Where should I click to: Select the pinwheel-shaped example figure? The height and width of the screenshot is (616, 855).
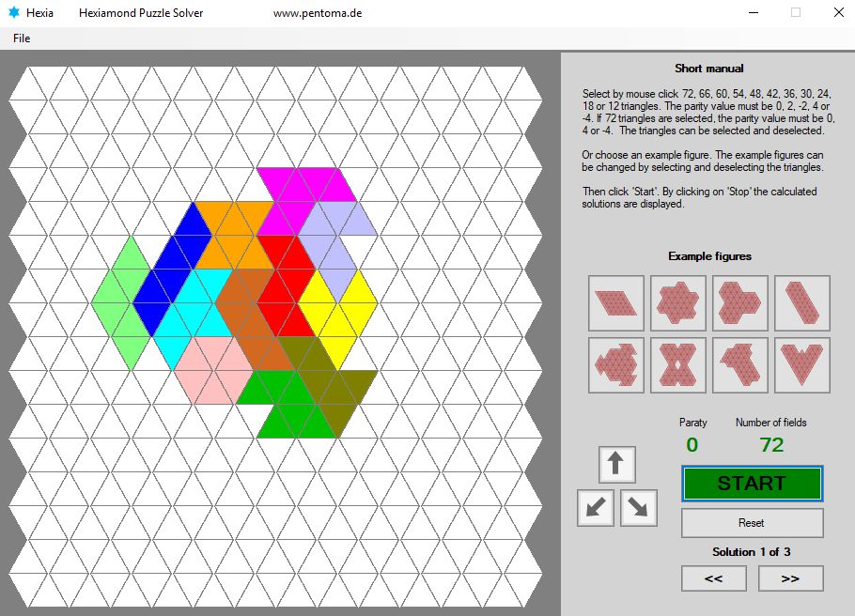point(616,365)
